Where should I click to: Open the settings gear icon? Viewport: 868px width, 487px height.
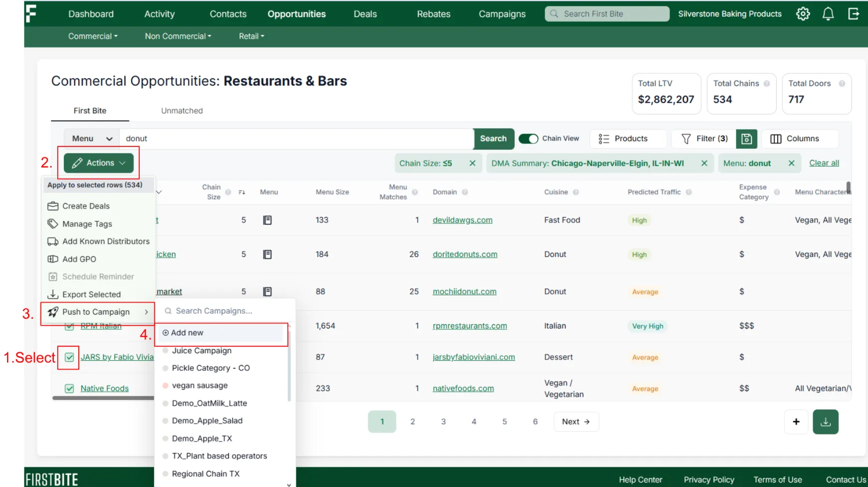803,14
